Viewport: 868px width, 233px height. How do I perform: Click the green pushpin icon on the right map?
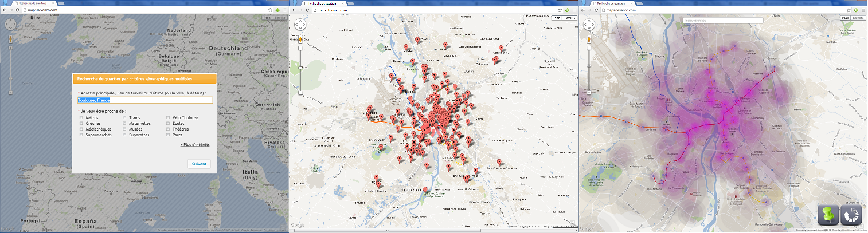[827, 215]
